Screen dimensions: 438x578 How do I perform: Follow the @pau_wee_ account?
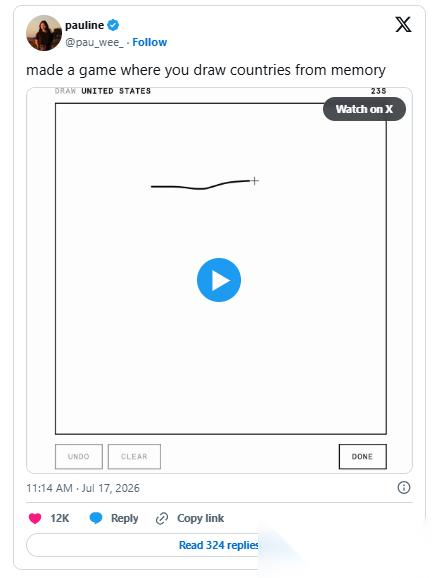coord(150,42)
